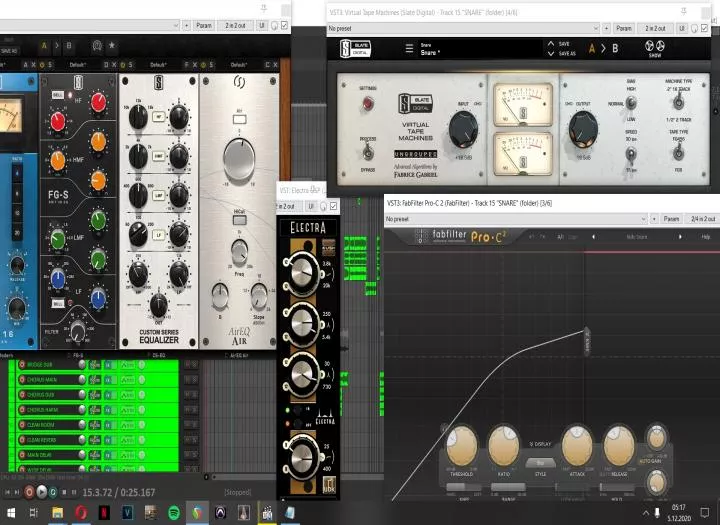720x525 pixels.
Task: Show hidden system tray icons
Action: [x=646, y=512]
